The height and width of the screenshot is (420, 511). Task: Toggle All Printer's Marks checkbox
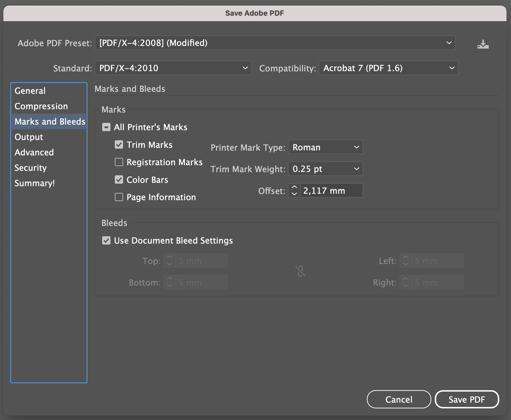(106, 127)
